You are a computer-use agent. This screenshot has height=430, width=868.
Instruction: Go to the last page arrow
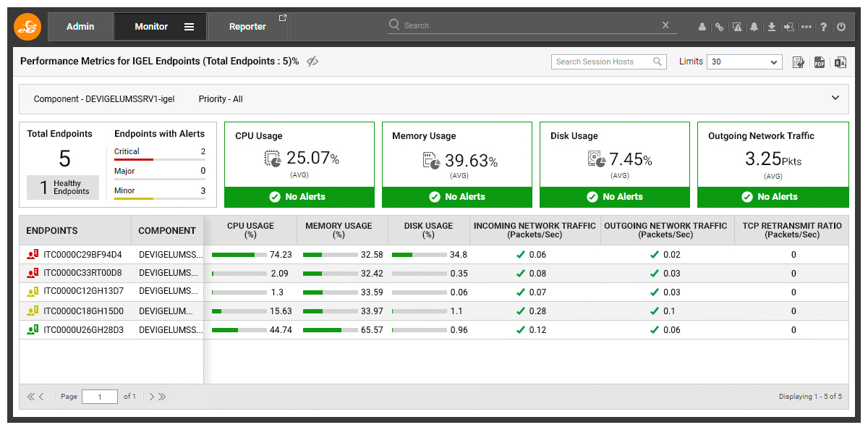click(162, 397)
